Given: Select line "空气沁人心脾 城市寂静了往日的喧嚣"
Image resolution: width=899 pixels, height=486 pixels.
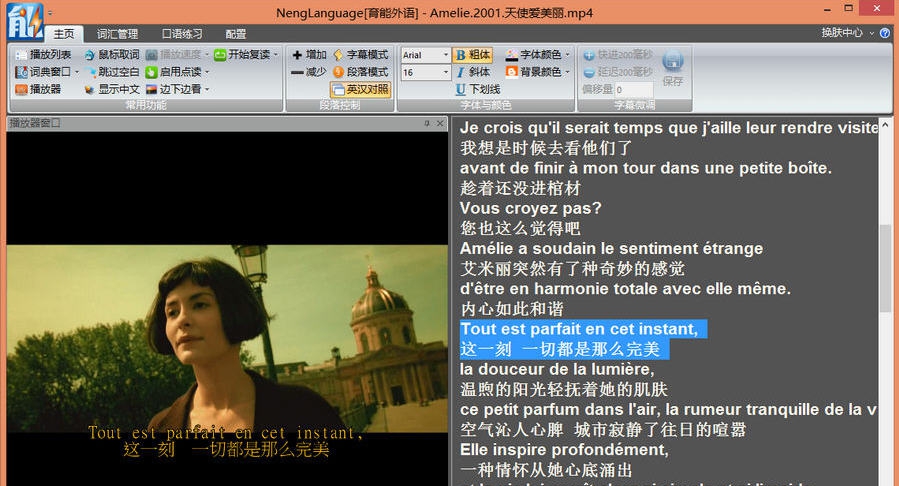Looking at the screenshot, I should (603, 429).
